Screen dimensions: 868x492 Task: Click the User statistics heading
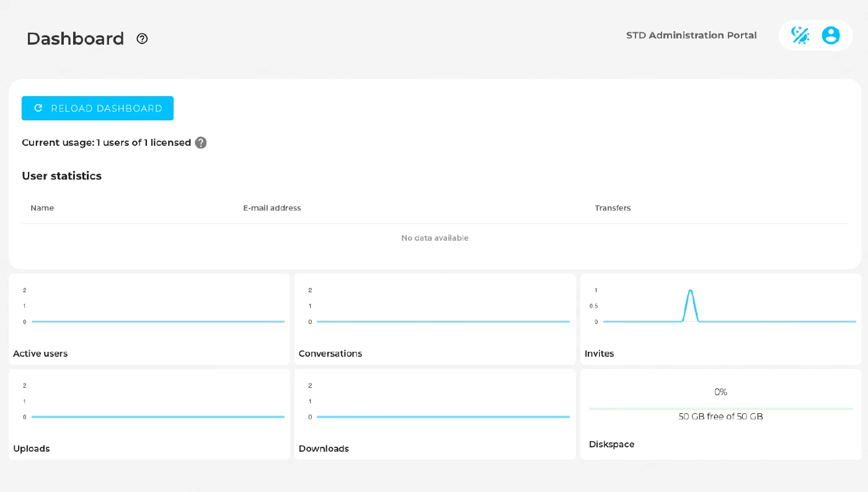61,176
